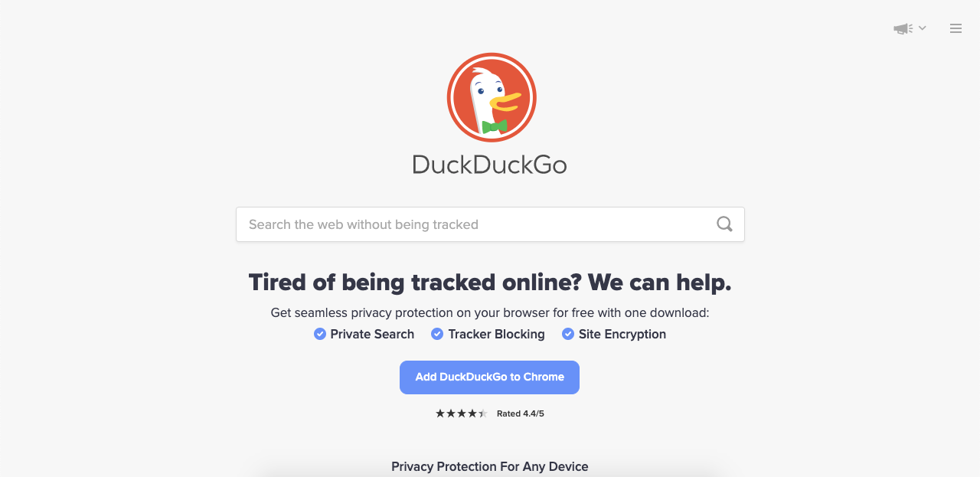The image size is (980, 477).
Task: Expand the chevron beside the megaphone
Action: coord(922,28)
